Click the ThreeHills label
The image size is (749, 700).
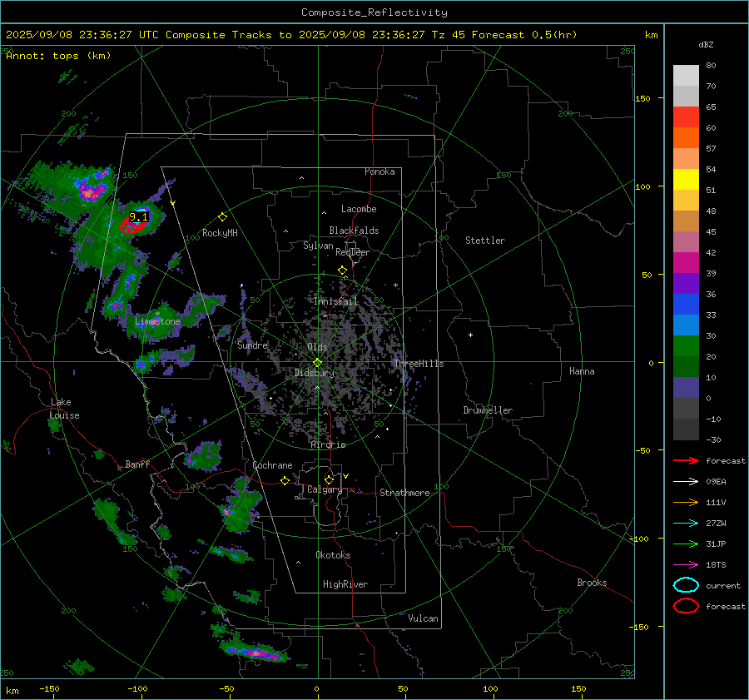click(x=419, y=364)
